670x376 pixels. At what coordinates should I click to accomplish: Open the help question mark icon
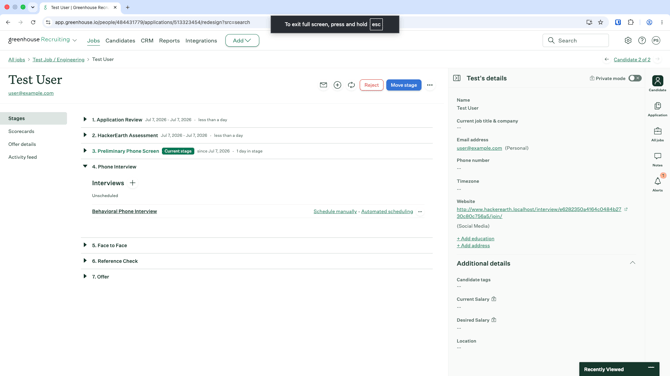pyautogui.click(x=642, y=41)
